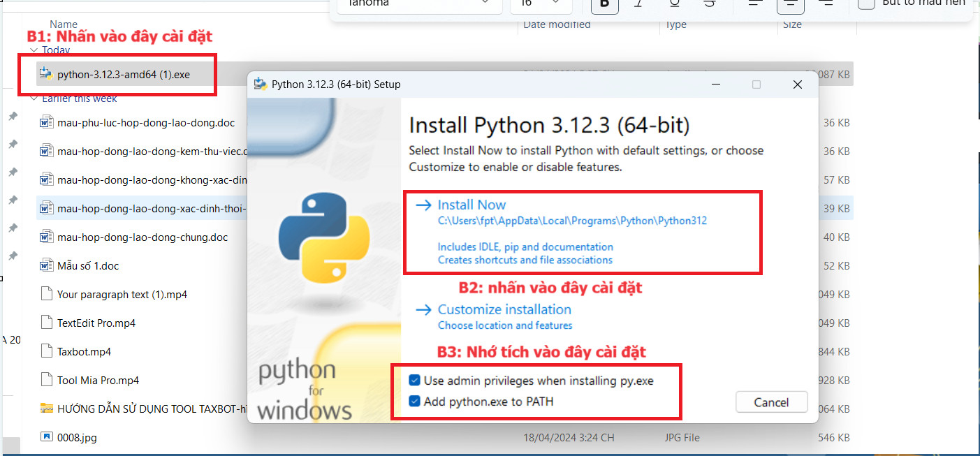
Task: Select 0008.jpg in file list
Action: pyautogui.click(x=77, y=437)
